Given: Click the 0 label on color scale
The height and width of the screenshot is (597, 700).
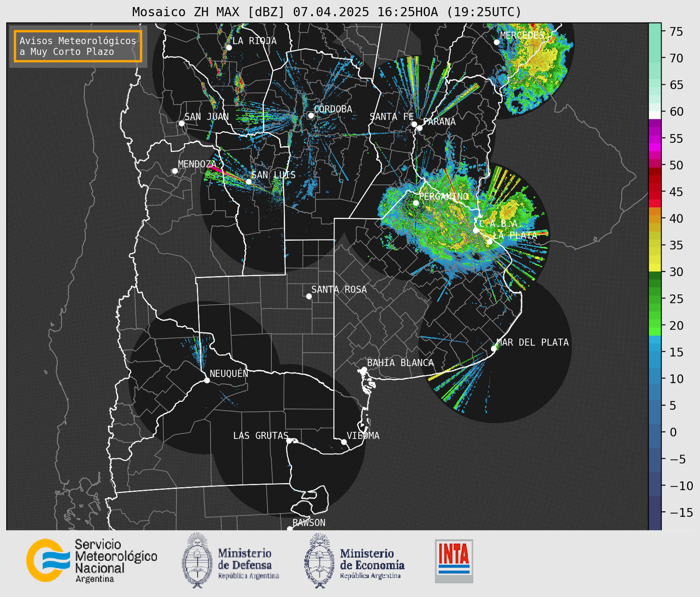Looking at the screenshot, I should (x=673, y=432).
